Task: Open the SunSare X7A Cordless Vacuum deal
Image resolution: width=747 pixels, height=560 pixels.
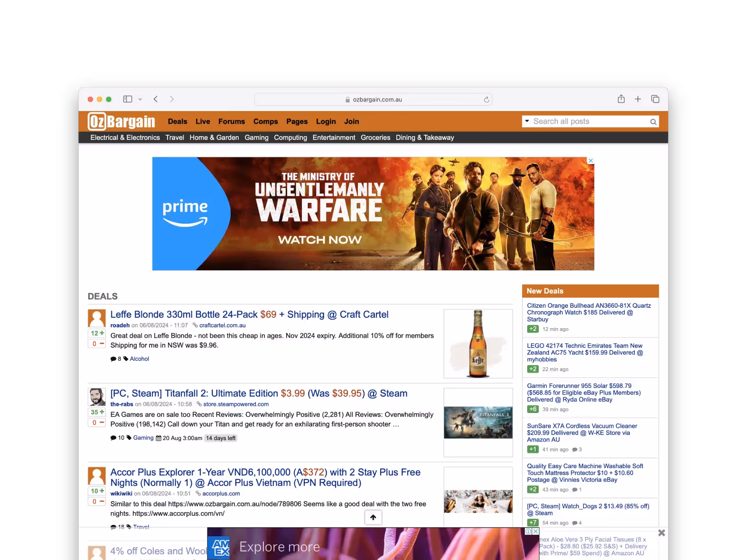Action: click(x=582, y=433)
